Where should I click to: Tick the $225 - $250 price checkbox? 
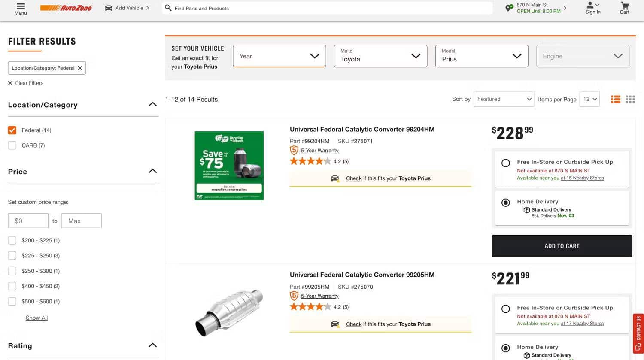pyautogui.click(x=12, y=256)
